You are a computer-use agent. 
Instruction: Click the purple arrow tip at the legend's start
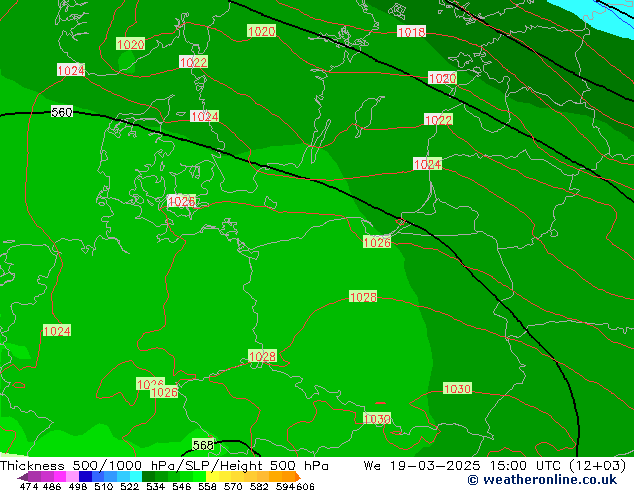tap(22, 477)
